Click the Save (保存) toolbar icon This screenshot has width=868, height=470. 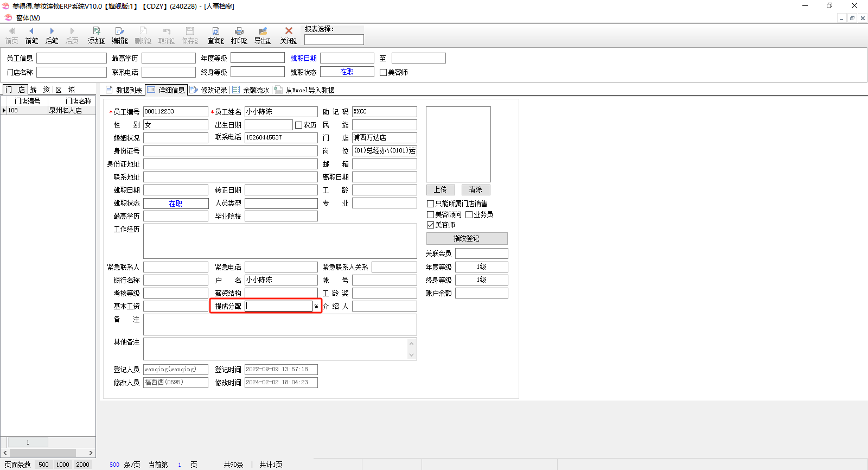189,36
